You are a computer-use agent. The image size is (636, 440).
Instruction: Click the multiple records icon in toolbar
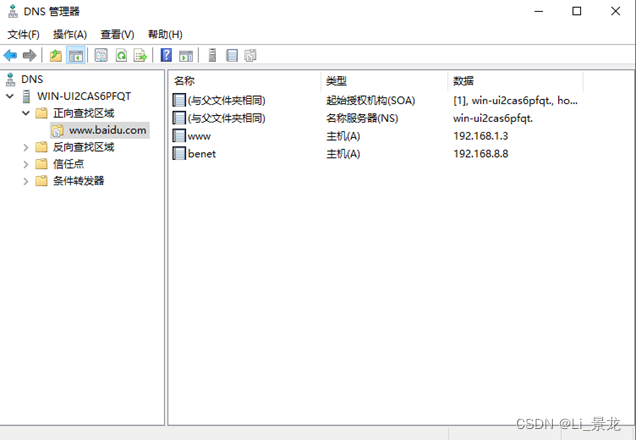click(251, 55)
